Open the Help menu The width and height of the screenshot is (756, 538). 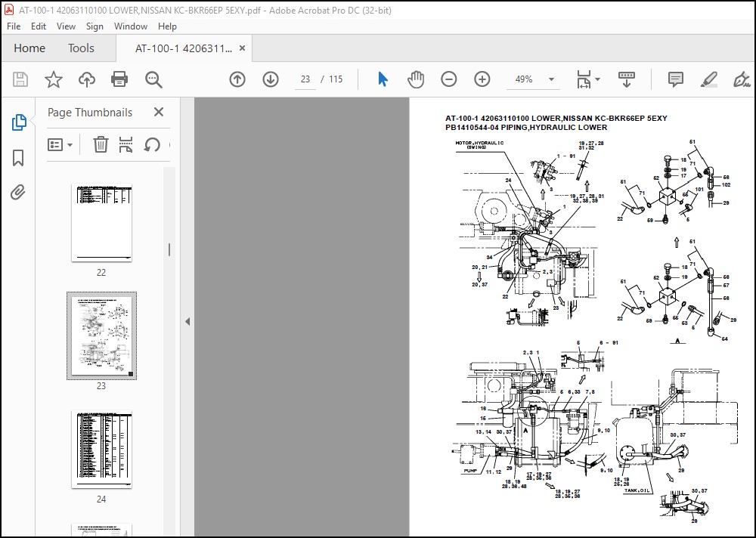click(x=167, y=26)
